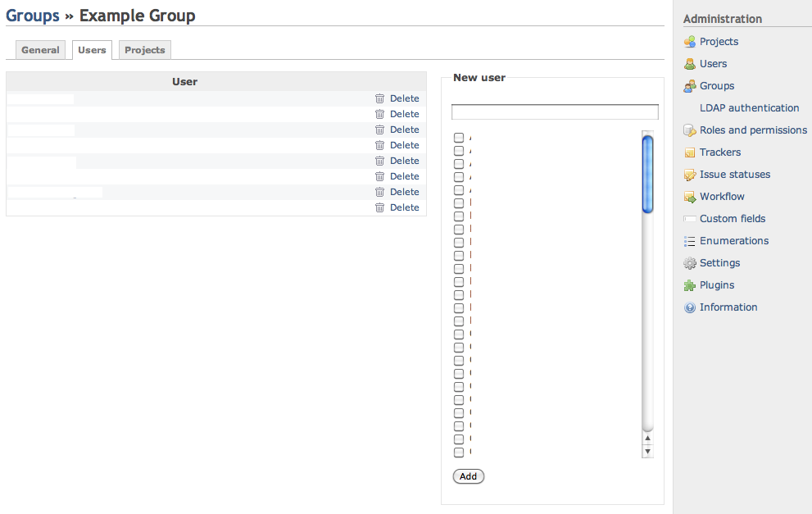The image size is (812, 514).
Task: Click the Groups breadcrumb link
Action: coord(32,15)
